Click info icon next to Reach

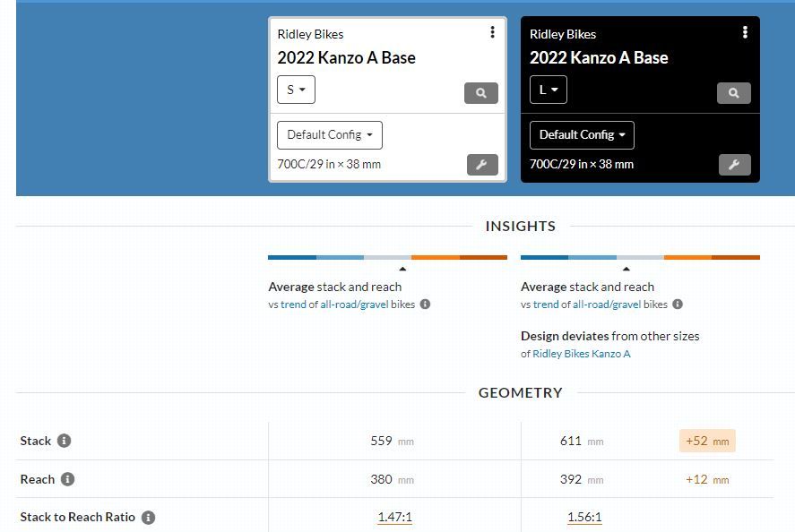pos(67,479)
